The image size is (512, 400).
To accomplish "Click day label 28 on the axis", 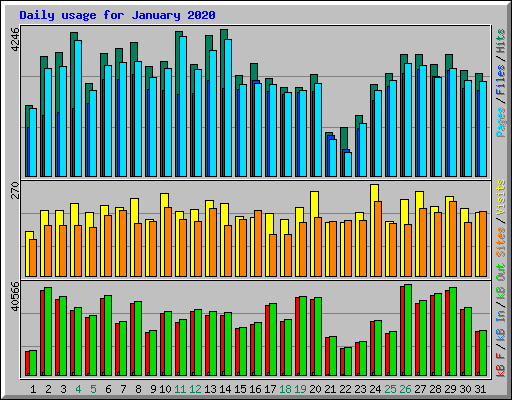I will click(435, 389).
